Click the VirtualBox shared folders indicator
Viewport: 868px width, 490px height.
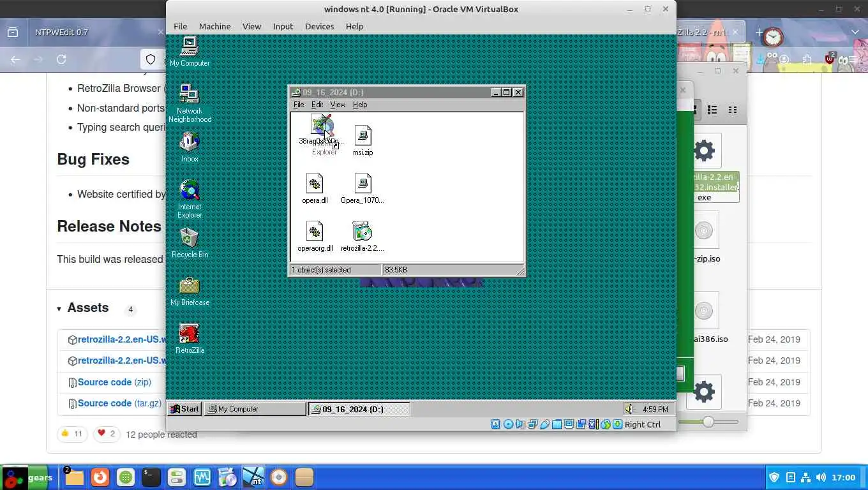coord(557,424)
